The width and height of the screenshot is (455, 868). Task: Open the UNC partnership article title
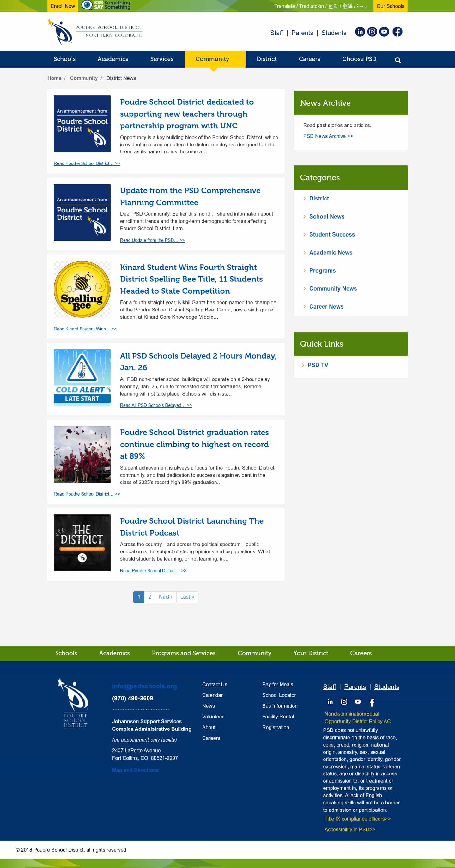click(x=187, y=114)
